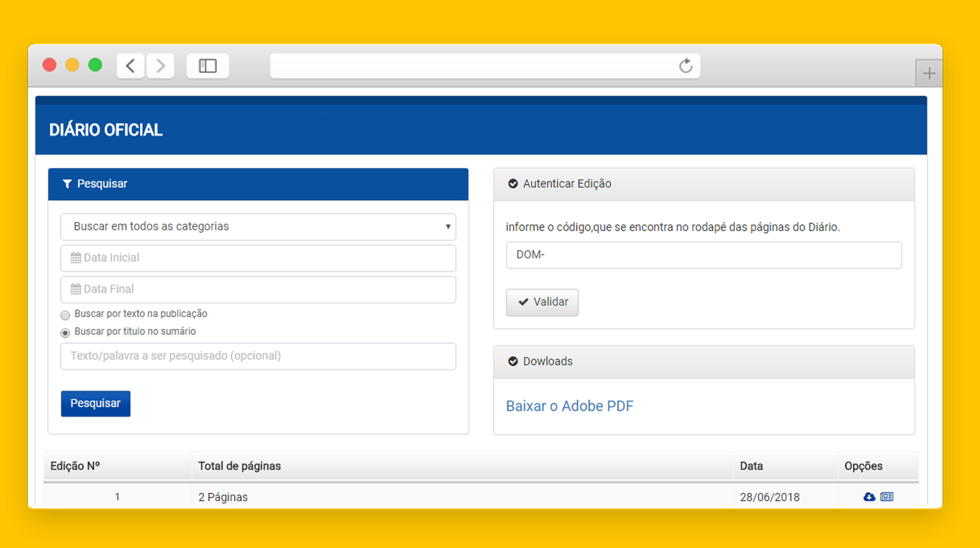Maximize the window with the green button
This screenshot has height=548, width=980.
[x=95, y=65]
